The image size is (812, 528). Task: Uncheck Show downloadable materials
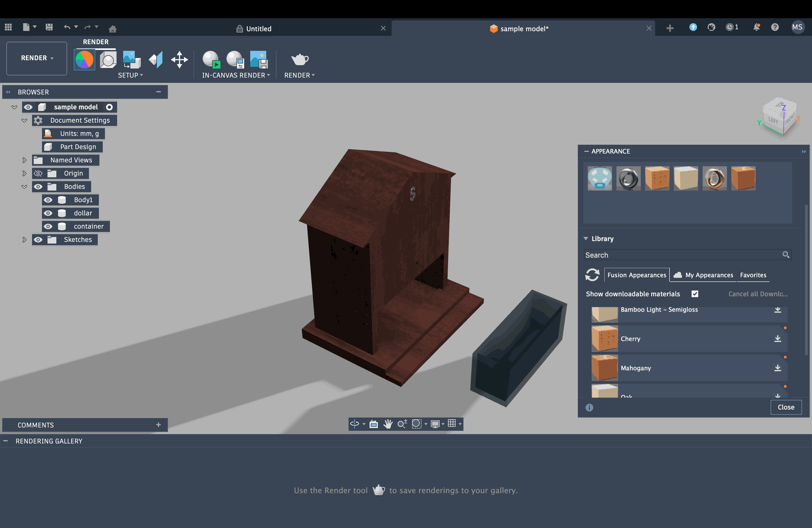pyautogui.click(x=695, y=294)
